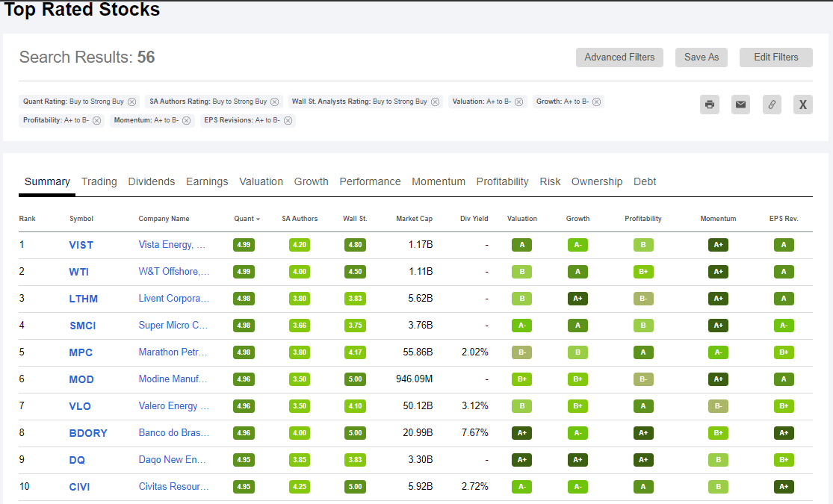
Task: Click the print icon
Action: coord(709,105)
